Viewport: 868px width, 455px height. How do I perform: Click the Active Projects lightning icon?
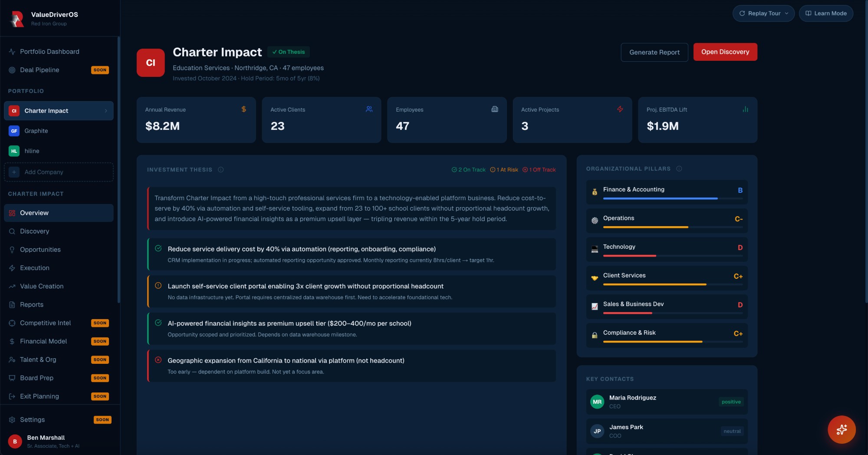(620, 109)
